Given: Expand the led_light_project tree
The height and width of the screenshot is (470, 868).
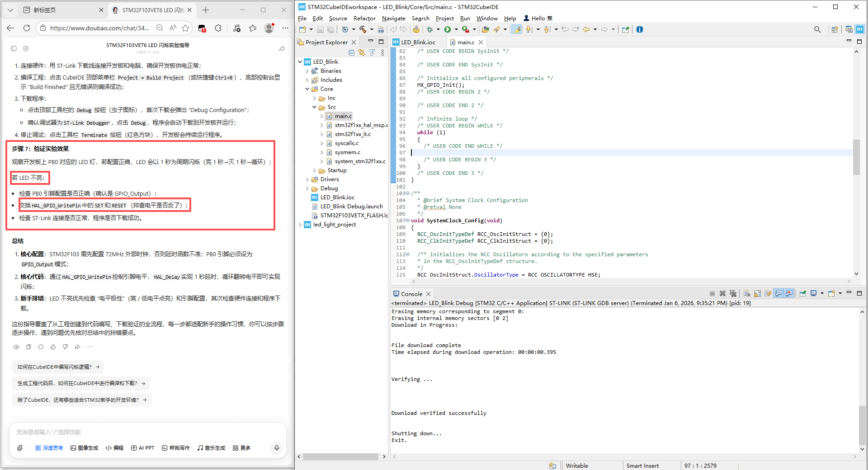Looking at the screenshot, I should tap(300, 225).
